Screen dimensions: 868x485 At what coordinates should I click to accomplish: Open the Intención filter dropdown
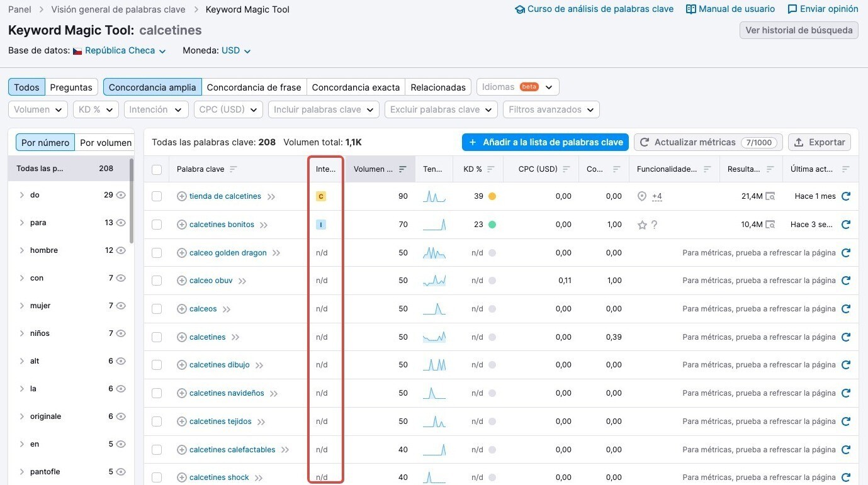(156, 109)
